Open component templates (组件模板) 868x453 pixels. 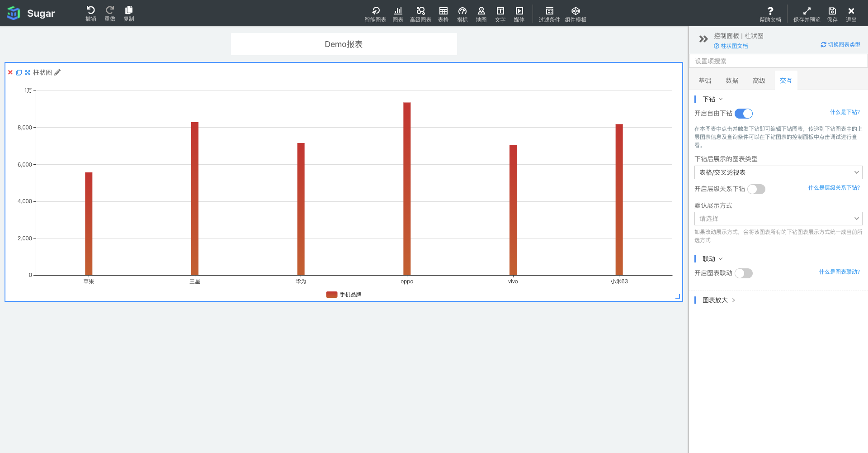point(576,14)
